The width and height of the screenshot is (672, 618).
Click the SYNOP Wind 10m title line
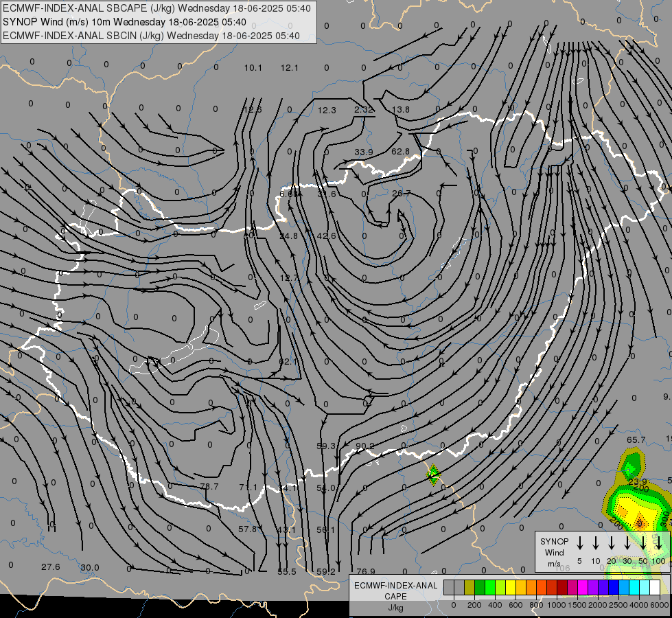tap(124, 22)
